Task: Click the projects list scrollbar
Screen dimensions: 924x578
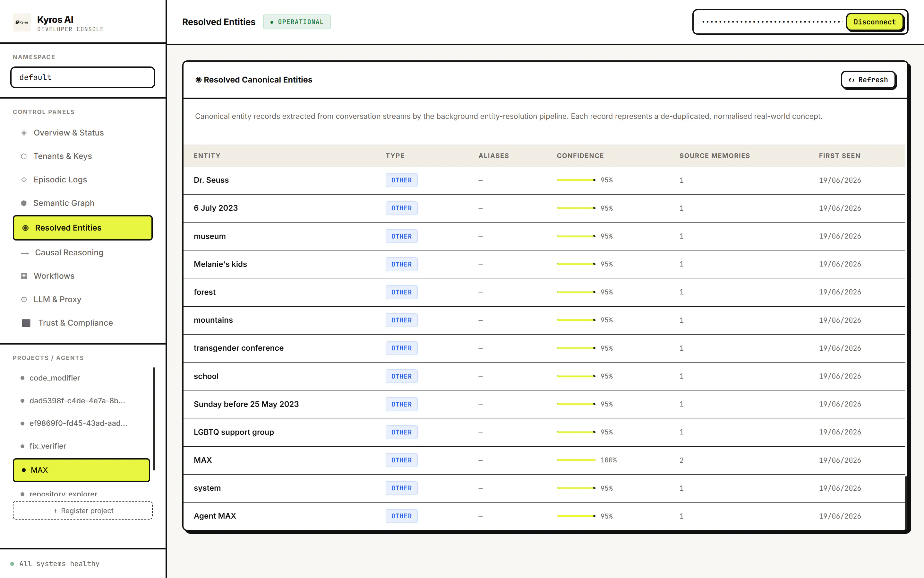Action: [154, 419]
